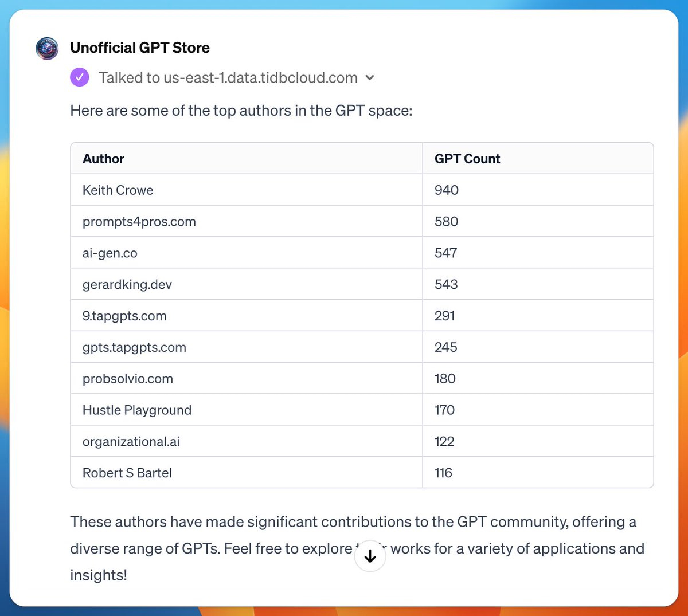Click the purple checkmark status icon

coord(80,77)
